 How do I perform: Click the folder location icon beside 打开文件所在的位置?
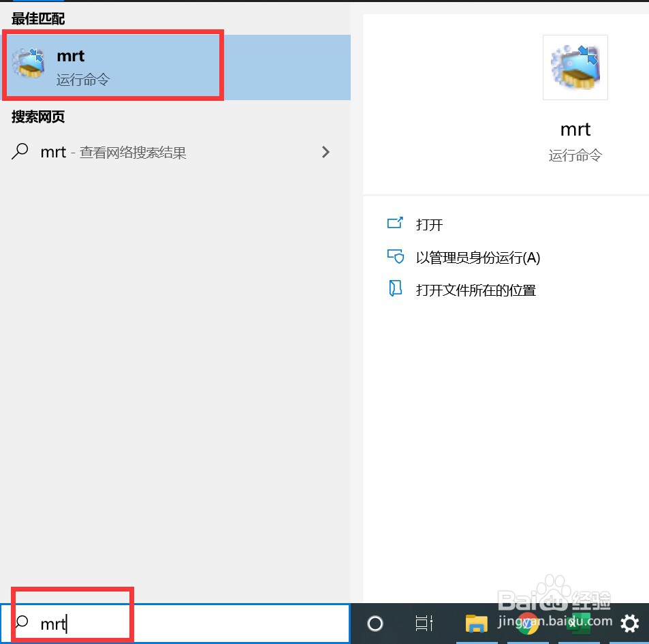(396, 289)
